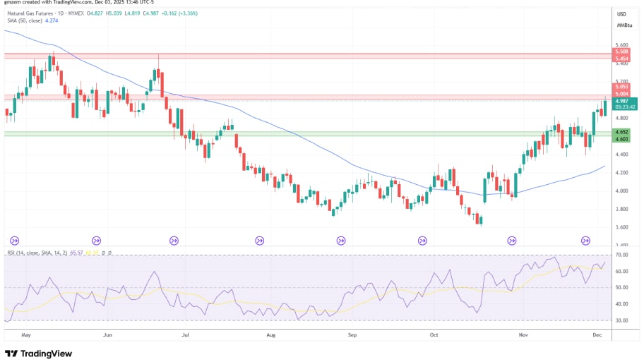The height and width of the screenshot is (362, 644).
Task: Select the 4.987 current price axis label
Action: (x=622, y=101)
